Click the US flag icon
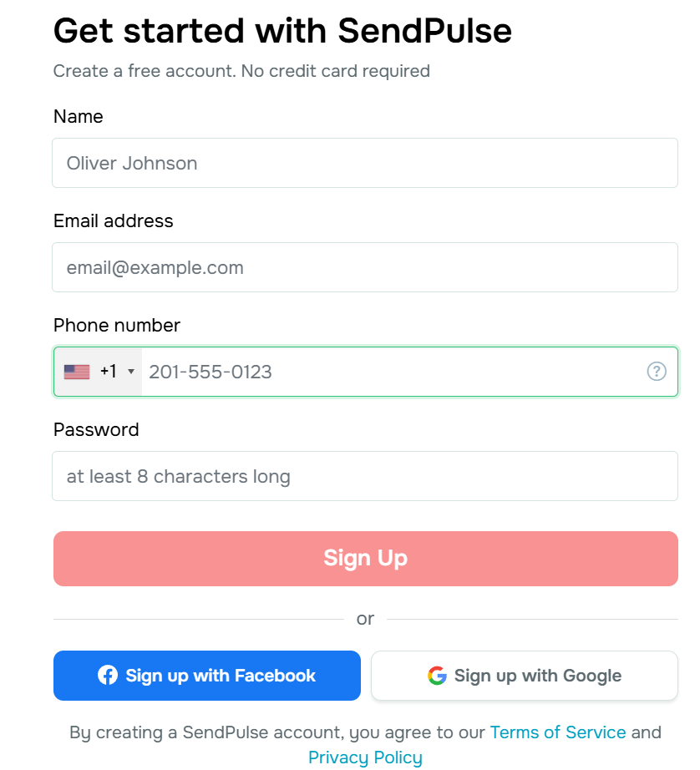 pos(77,372)
